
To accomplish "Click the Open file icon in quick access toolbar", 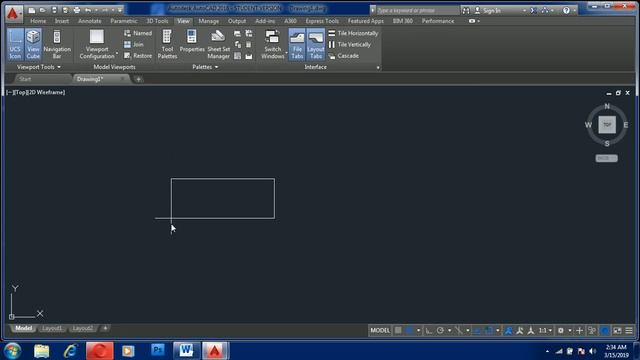I will [x=42, y=10].
